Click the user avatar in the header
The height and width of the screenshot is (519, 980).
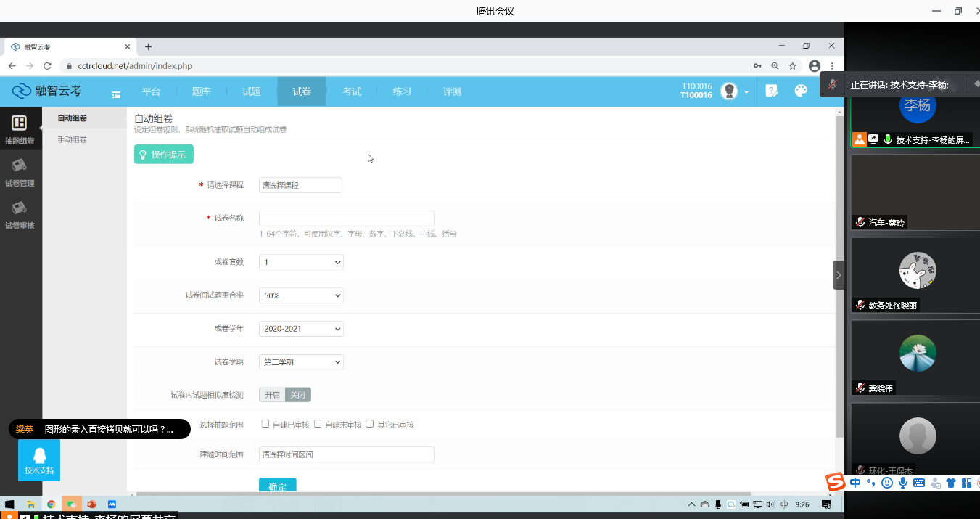[729, 91]
